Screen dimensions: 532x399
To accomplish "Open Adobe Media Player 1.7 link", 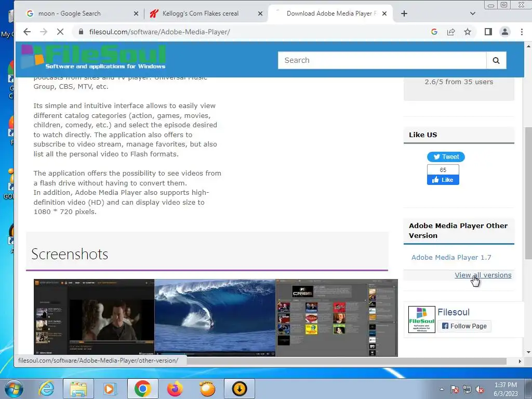I will coord(451,258).
